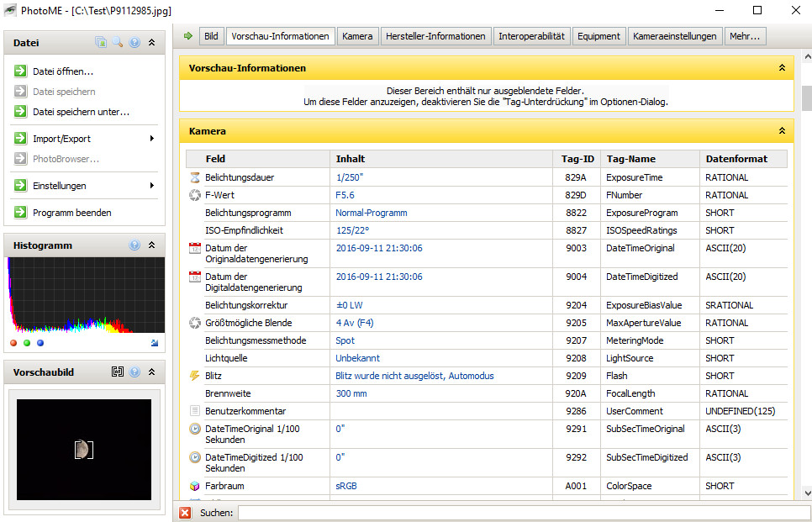
Task: Click the histogram enlarge icon at bottom right
Action: [154, 343]
